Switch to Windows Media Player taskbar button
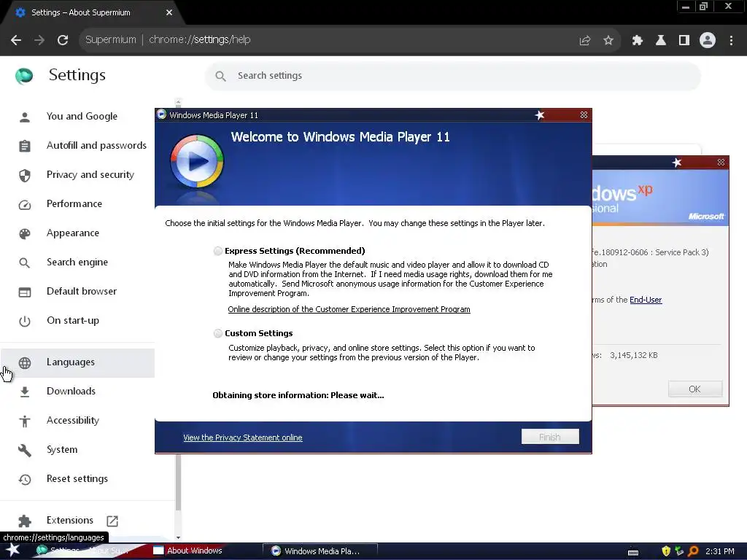 (x=320, y=551)
